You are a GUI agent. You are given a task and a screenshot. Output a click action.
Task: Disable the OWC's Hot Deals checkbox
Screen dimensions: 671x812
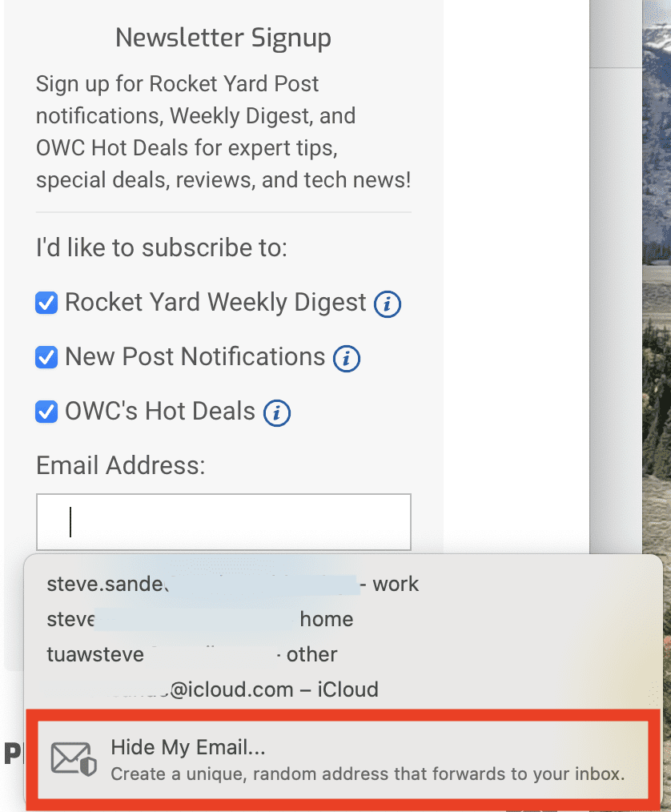coord(46,412)
